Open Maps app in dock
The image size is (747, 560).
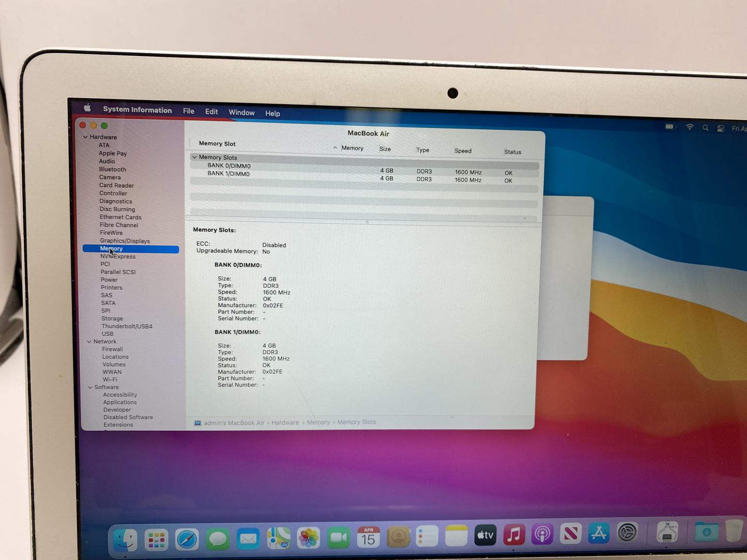[279, 539]
